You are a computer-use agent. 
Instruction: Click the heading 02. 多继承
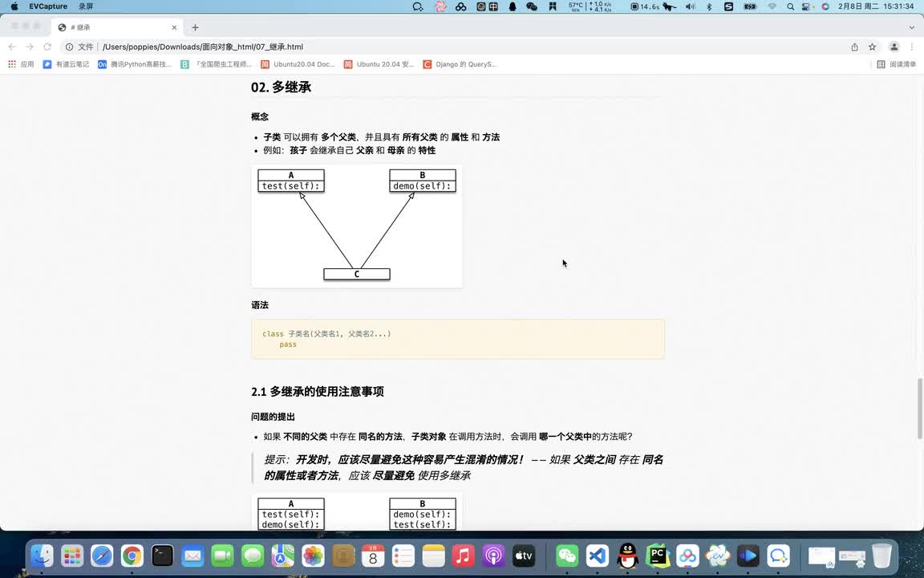point(281,88)
